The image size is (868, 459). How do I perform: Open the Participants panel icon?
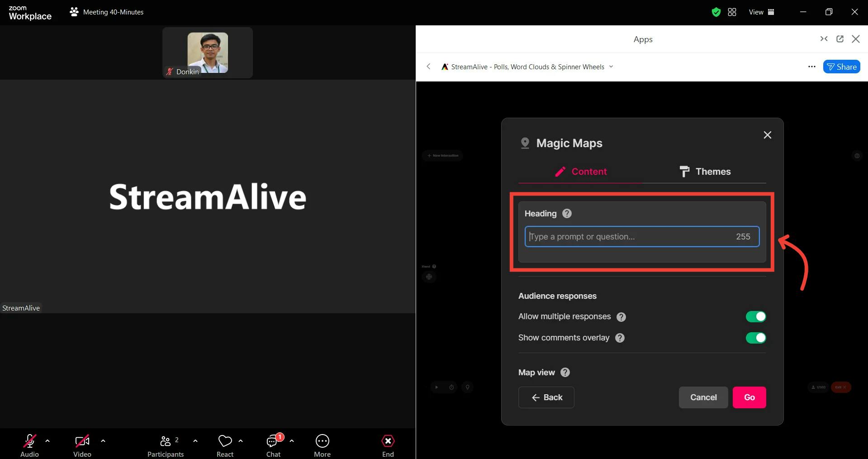(166, 441)
